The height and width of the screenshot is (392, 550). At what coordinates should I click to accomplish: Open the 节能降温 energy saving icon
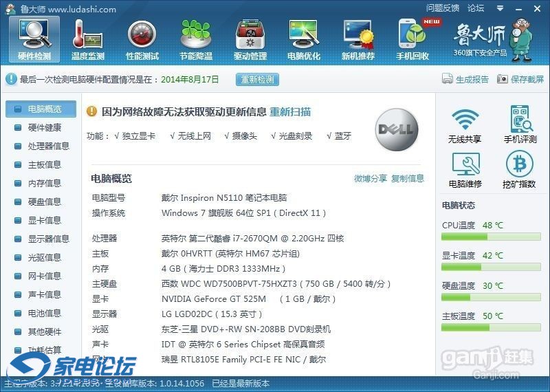tap(196, 39)
